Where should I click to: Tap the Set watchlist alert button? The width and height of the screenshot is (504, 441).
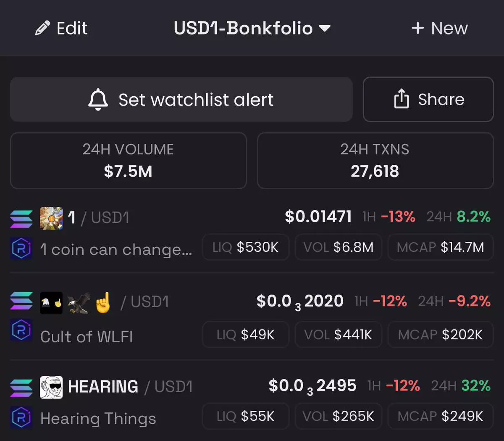coord(181,100)
